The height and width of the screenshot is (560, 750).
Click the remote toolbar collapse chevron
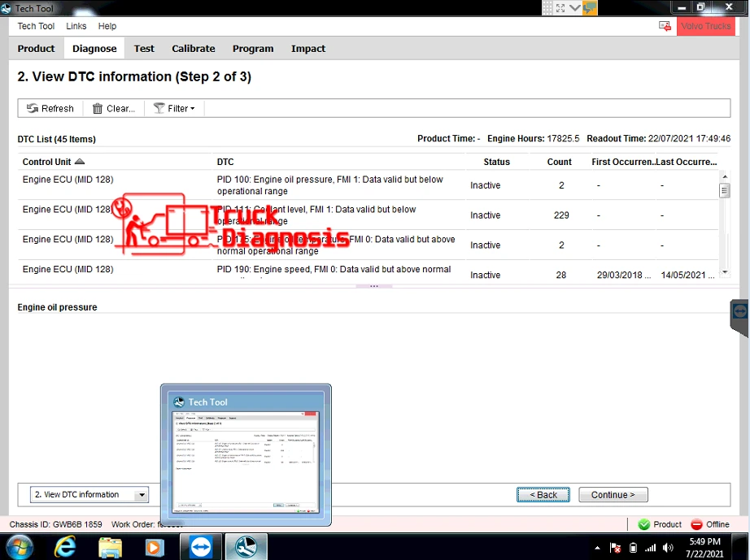[575, 7]
